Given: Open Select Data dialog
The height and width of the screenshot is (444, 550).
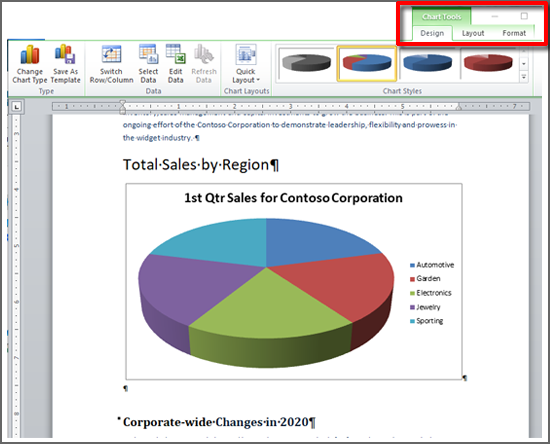Looking at the screenshot, I should tap(148, 65).
